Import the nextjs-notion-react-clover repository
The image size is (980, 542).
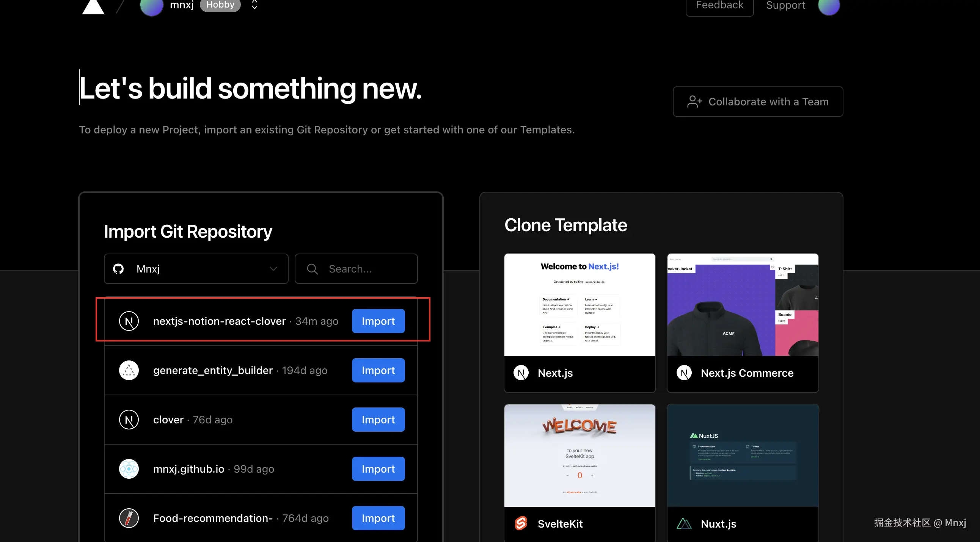pyautogui.click(x=378, y=321)
